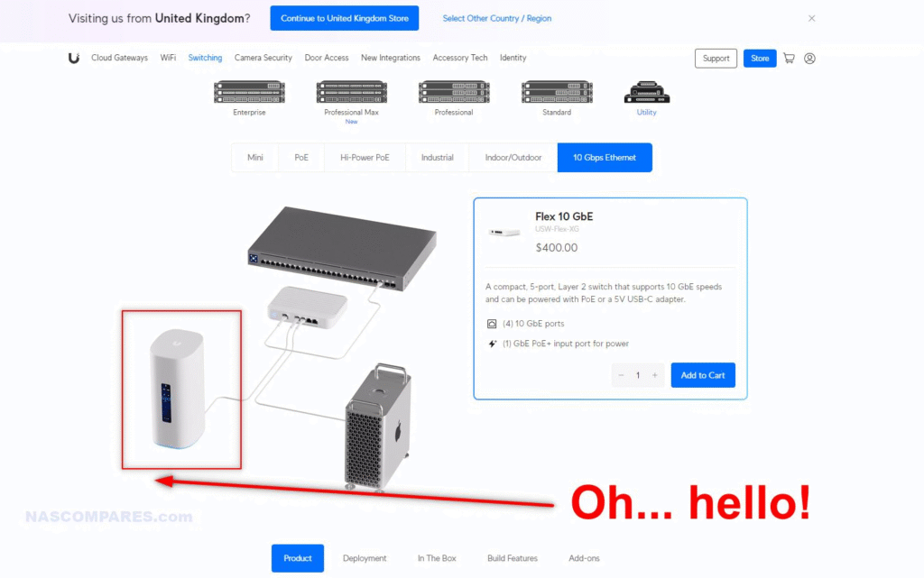The image size is (924, 578).
Task: Select Other Country / Region link
Action: (x=497, y=18)
